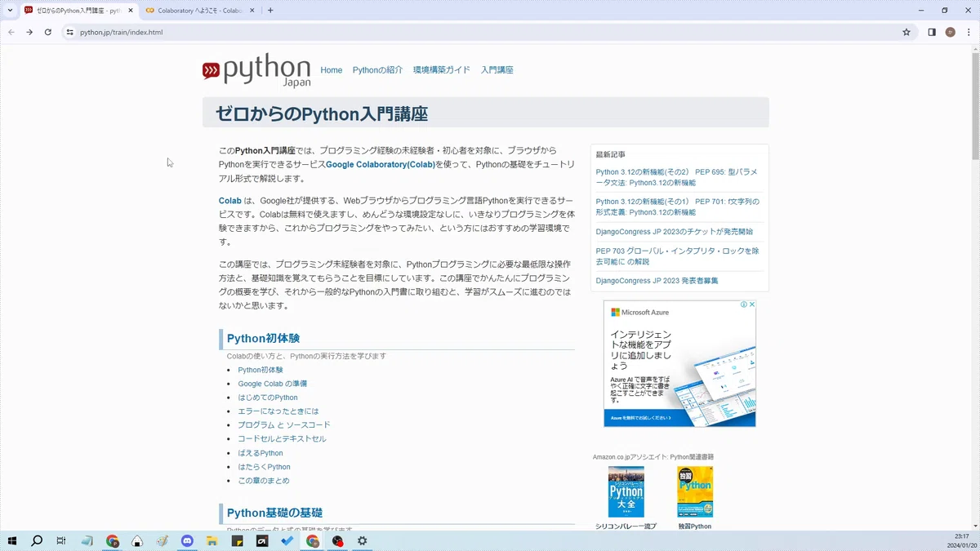The image size is (980, 551).
Task: Open the コードセルとテキストセル link
Action: point(282,439)
